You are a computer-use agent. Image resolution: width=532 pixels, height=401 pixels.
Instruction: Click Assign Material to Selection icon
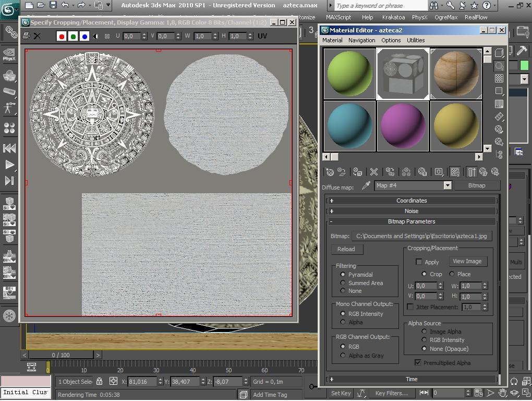(357, 172)
